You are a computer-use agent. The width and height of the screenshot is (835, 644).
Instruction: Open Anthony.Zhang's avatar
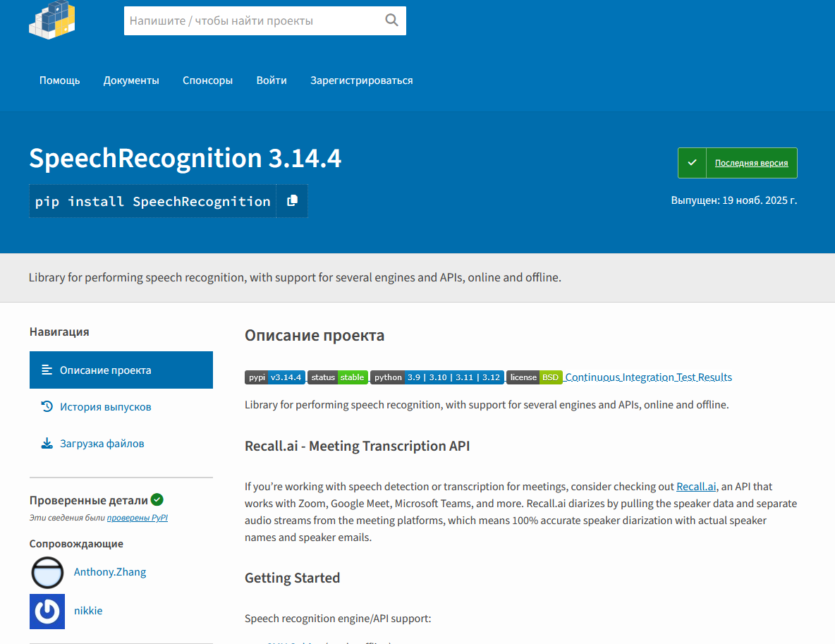coord(47,572)
